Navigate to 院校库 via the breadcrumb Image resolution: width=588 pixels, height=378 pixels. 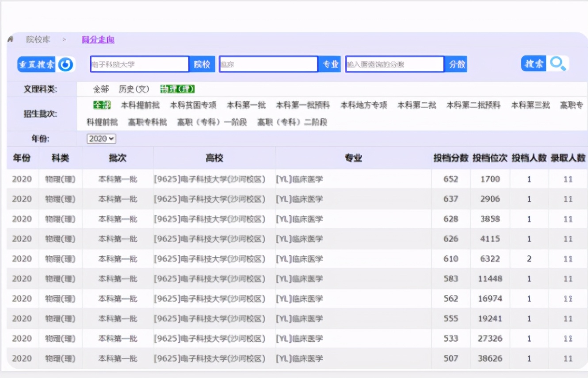click(x=38, y=39)
